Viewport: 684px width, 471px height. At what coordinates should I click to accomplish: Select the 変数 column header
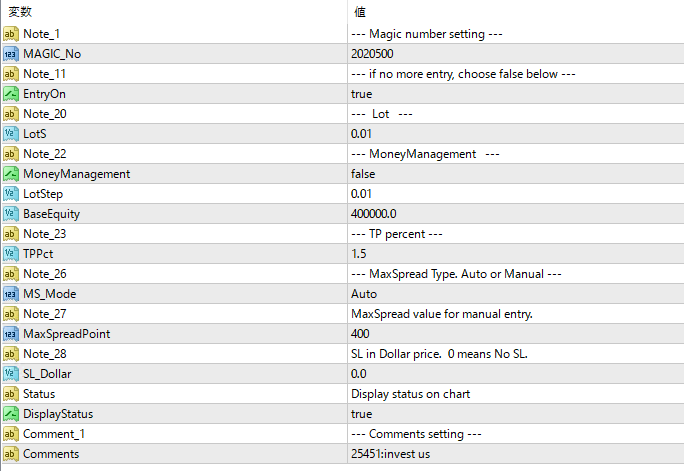coord(20,12)
